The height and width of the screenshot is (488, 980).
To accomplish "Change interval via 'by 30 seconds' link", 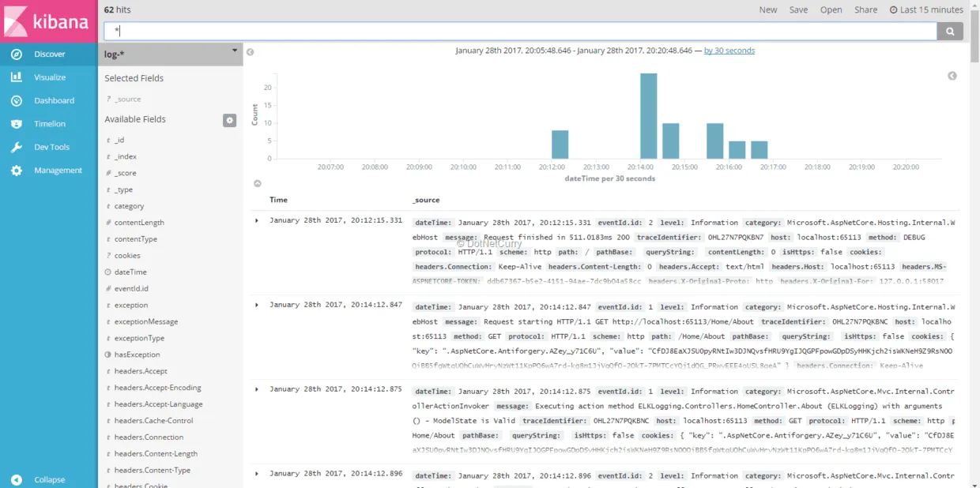I will (729, 51).
